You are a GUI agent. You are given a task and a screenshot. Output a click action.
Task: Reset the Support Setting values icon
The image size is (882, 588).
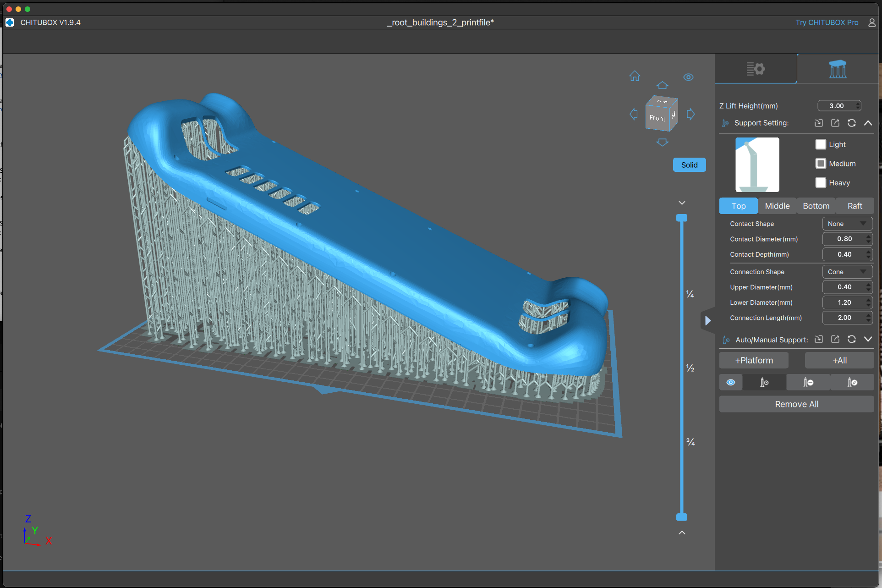point(851,123)
